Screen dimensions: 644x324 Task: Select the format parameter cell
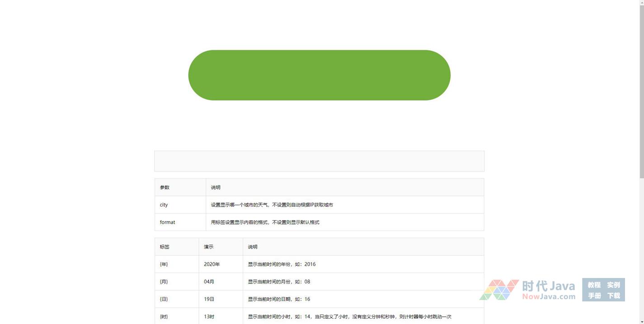168,222
